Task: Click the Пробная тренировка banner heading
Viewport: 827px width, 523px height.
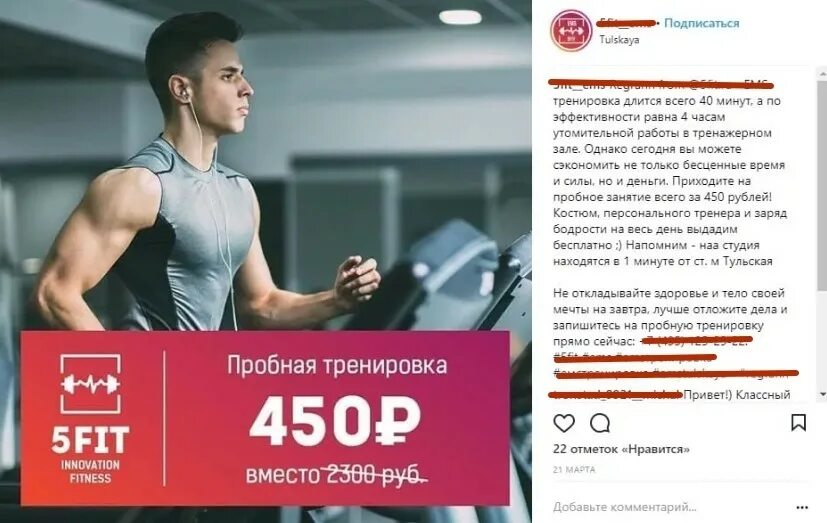Action: pos(337,365)
